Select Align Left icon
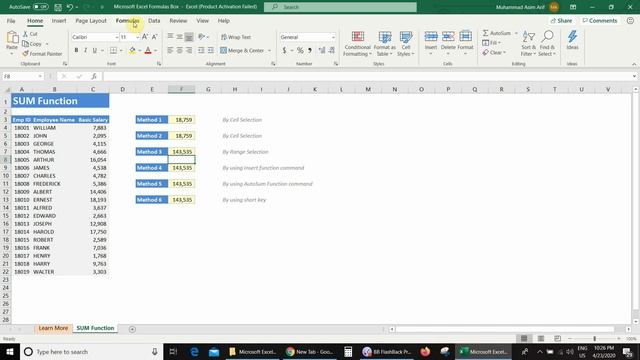 170,50
